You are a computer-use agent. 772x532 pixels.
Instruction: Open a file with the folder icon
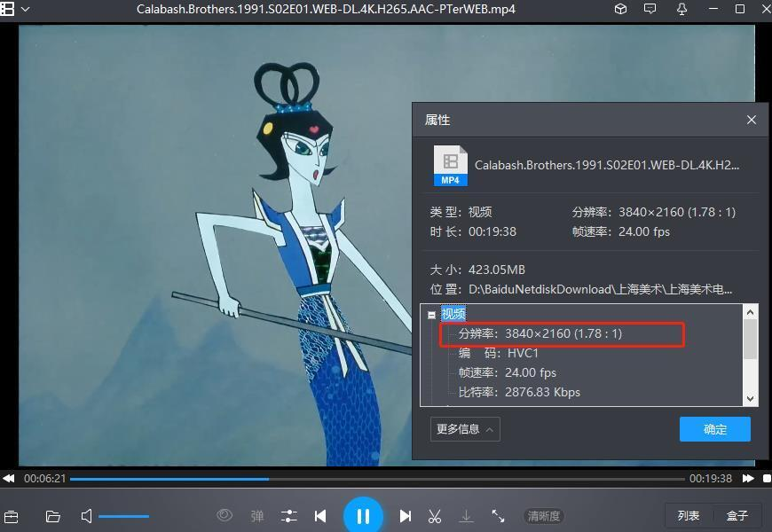[x=52, y=515]
